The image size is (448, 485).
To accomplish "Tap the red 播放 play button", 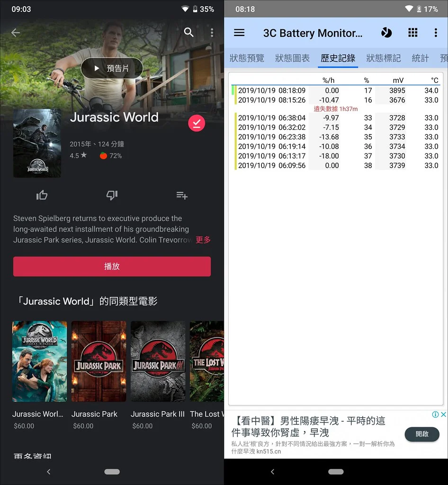I will point(112,266).
